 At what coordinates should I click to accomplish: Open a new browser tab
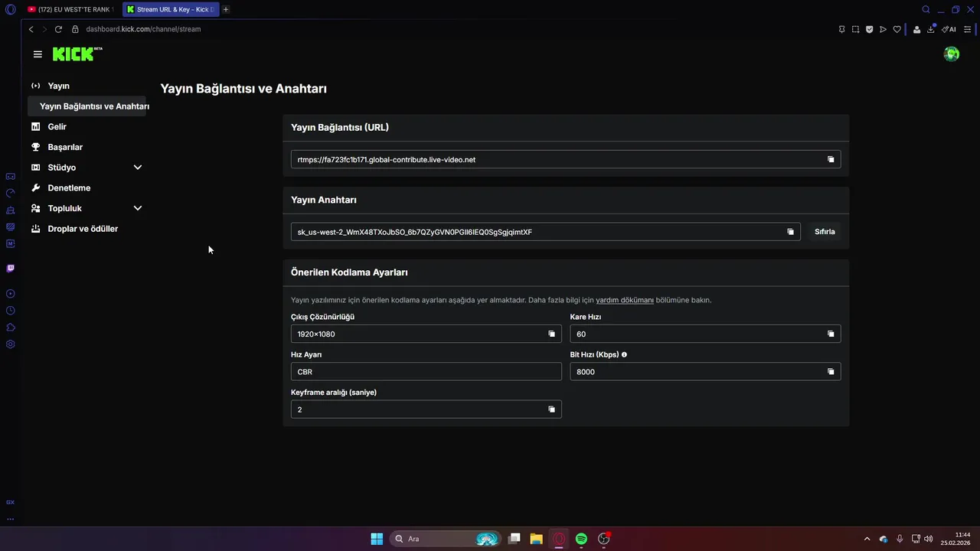pos(226,9)
